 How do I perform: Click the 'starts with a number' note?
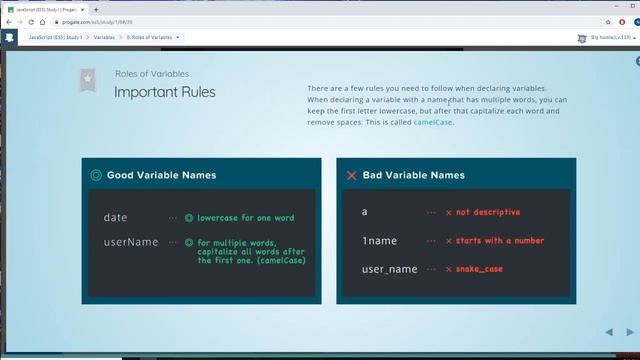[500, 241]
